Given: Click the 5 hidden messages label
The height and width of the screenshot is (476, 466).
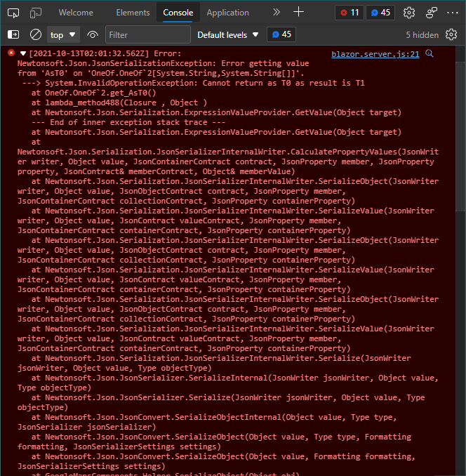Looking at the screenshot, I should (x=422, y=35).
